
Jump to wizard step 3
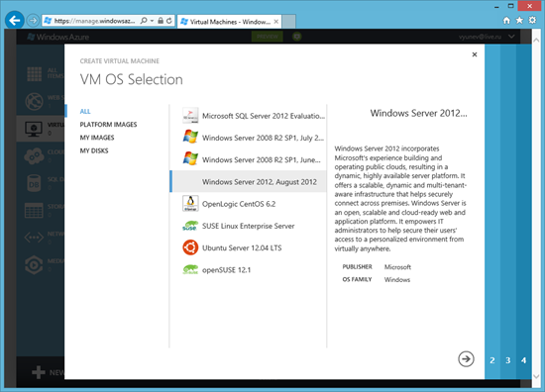click(508, 360)
